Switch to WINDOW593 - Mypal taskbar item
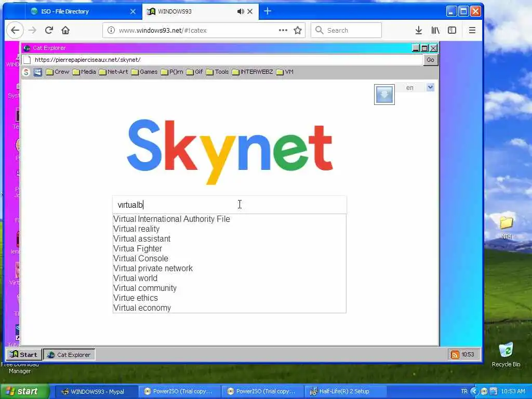Viewport: 532px width, 399px height. tap(95, 392)
